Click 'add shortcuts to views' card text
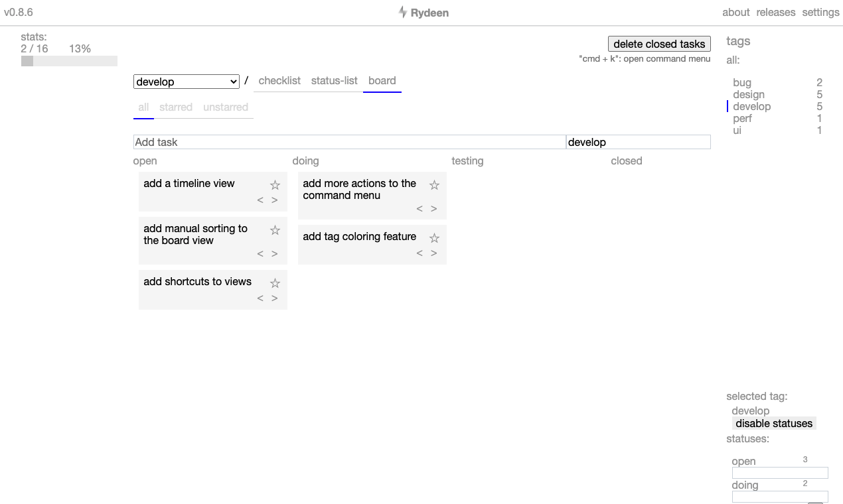 (x=197, y=282)
